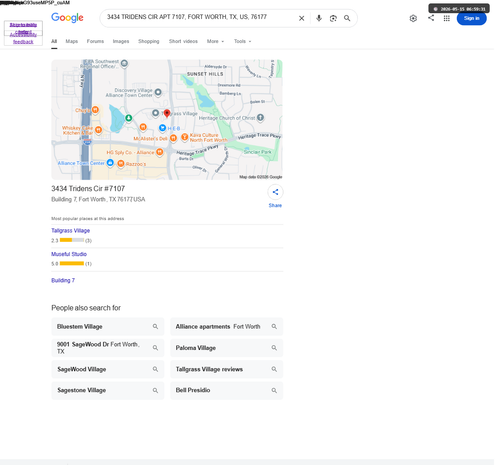Sign in to Google account
Screen dimensions: 500x465
[x=471, y=18]
